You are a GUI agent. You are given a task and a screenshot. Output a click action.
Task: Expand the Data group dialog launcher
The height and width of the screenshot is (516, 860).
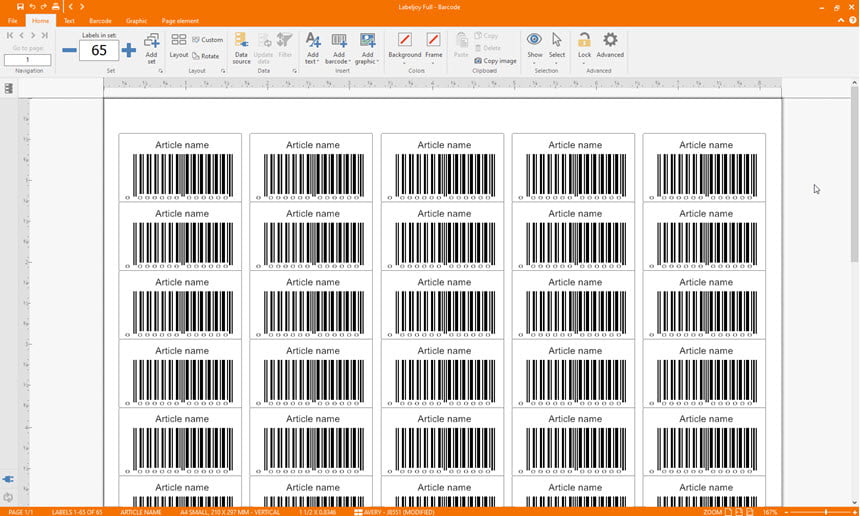[295, 71]
